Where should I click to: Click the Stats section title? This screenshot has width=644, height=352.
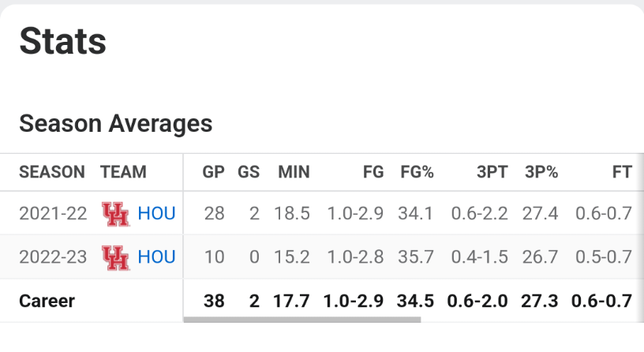62,39
